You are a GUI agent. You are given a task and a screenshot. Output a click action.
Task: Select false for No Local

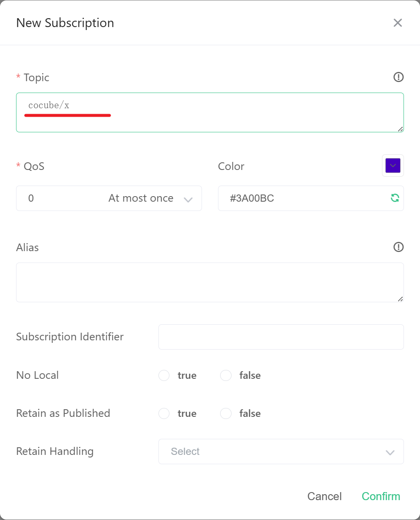point(226,375)
